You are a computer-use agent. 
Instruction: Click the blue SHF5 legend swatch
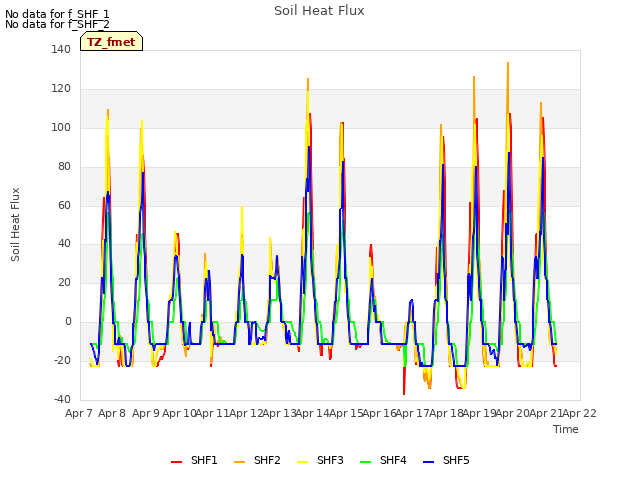tap(429, 462)
